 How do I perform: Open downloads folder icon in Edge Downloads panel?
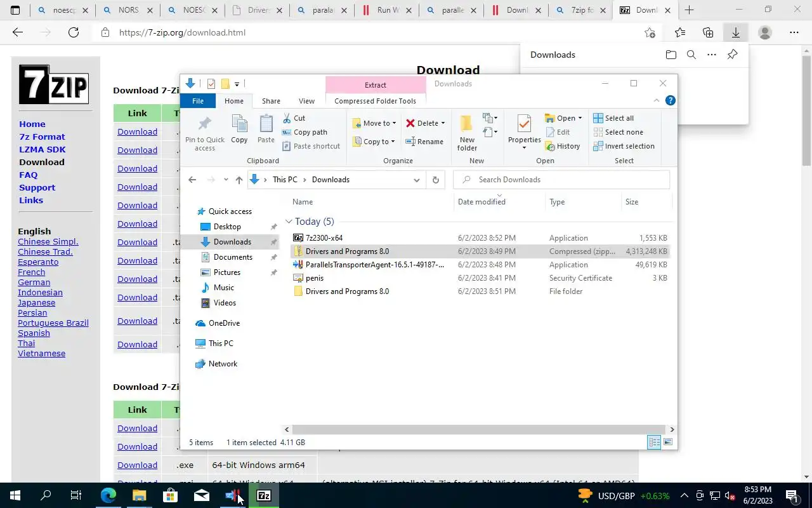[671, 55]
